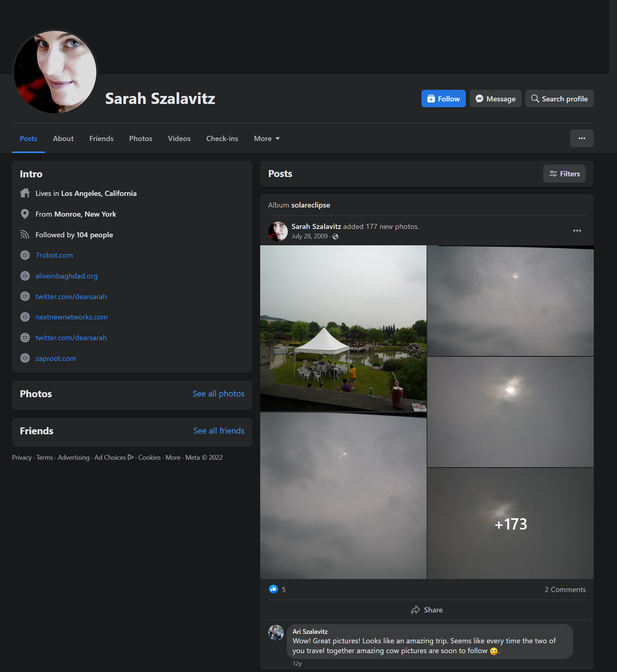The width and height of the screenshot is (617, 672).
Task: Click the plus icon in Follow button
Action: pos(431,98)
